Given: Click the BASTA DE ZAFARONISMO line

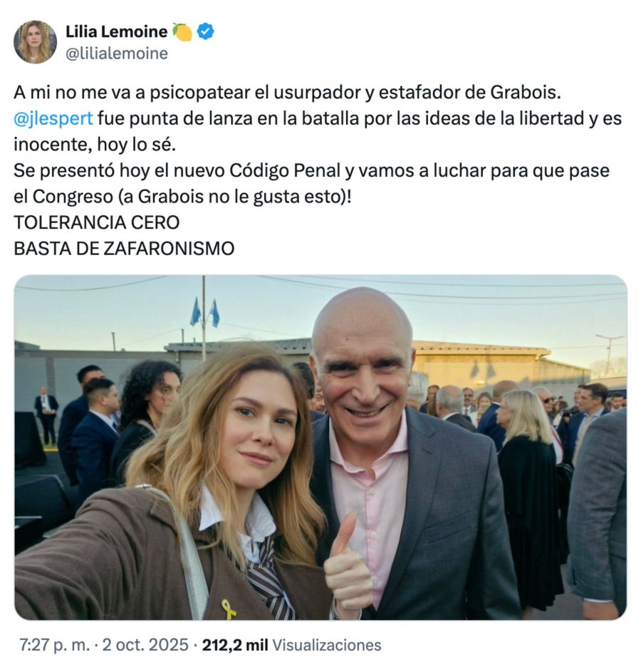Looking at the screenshot, I should click(124, 249).
